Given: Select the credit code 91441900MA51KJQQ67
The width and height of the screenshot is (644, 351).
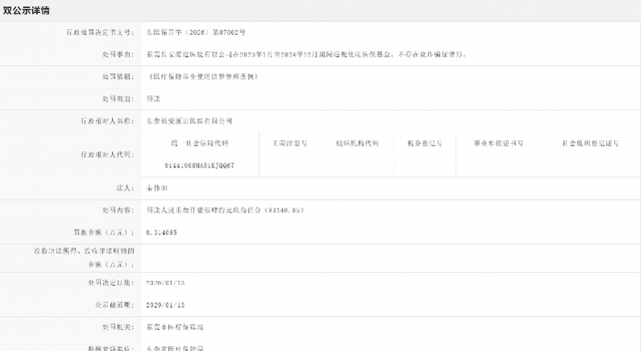Looking at the screenshot, I should pos(200,166).
